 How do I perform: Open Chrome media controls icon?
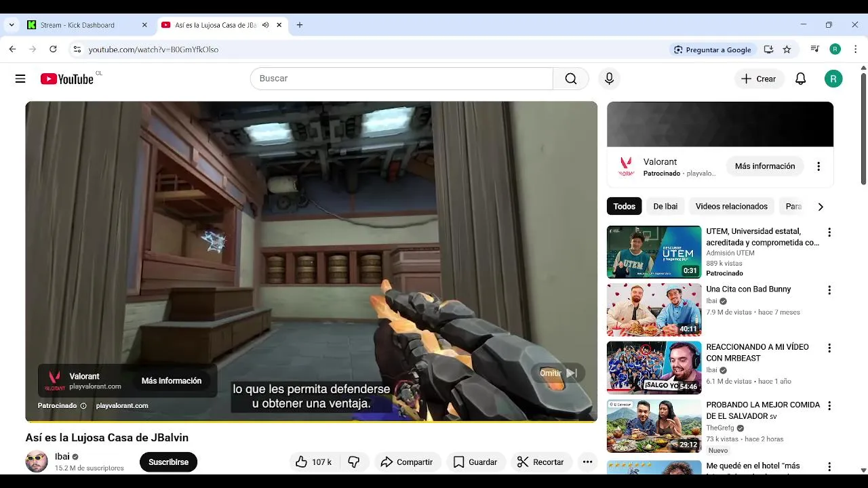click(x=814, y=49)
